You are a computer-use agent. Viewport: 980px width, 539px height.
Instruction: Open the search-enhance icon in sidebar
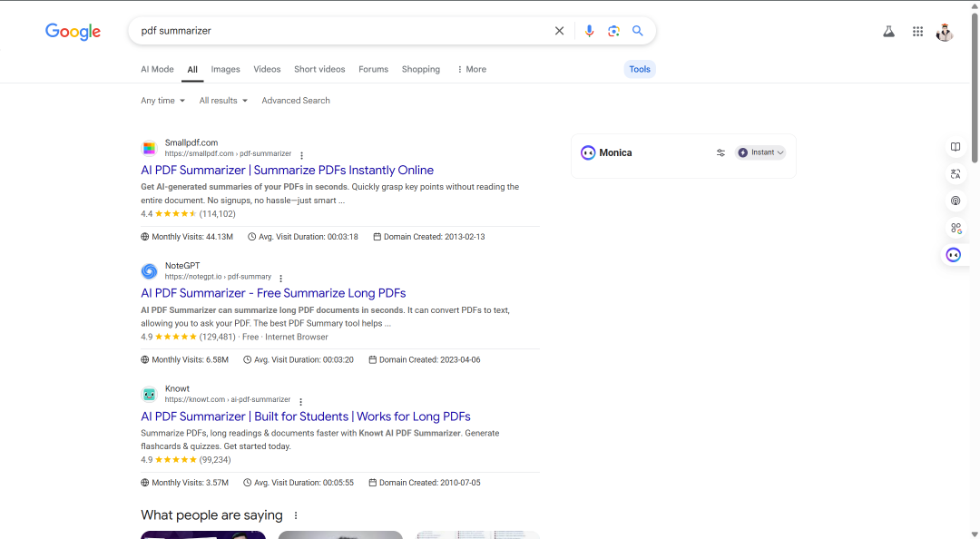[955, 228]
